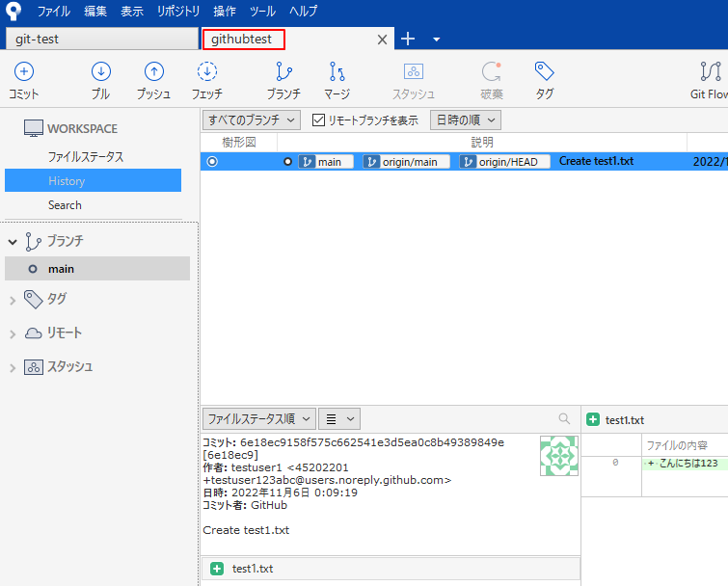The image size is (728, 586).
Task: Click the origin/main label in commit row
Action: pos(406,162)
